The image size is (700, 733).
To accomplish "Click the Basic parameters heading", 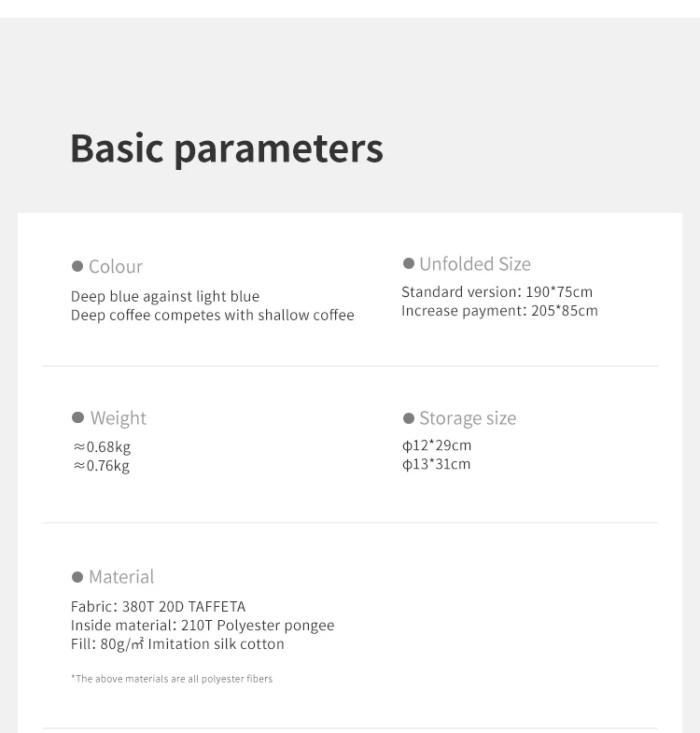I will pyautogui.click(x=227, y=149).
